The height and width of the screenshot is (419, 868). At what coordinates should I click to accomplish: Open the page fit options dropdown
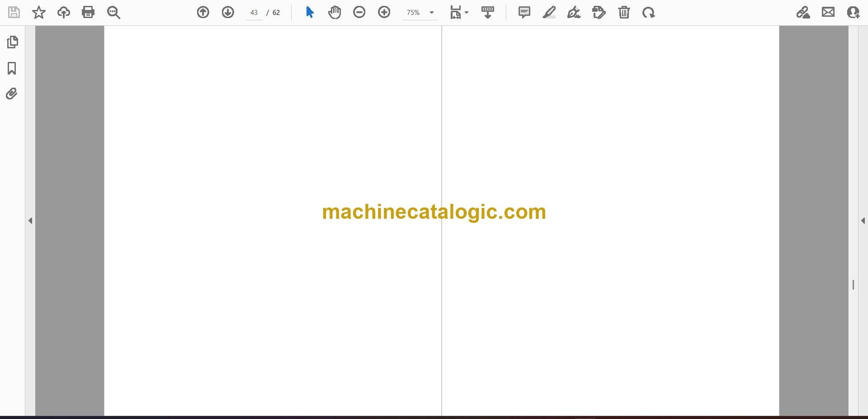pos(459,12)
